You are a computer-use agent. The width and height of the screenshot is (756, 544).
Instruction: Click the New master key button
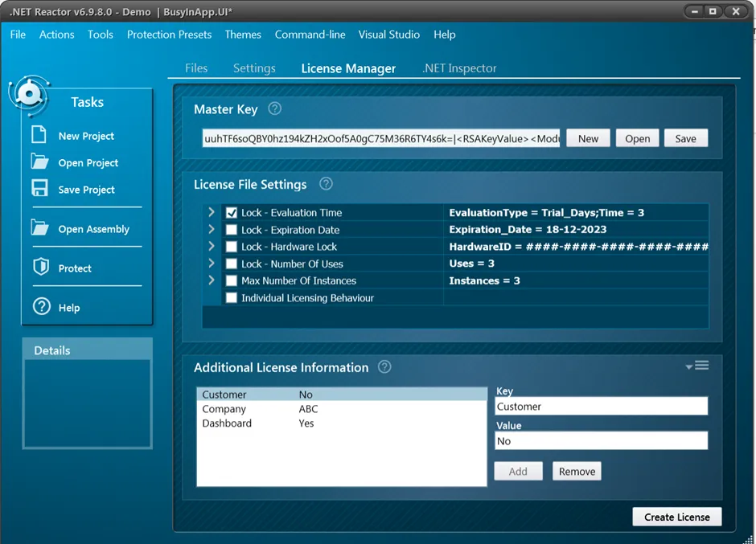[x=588, y=138]
